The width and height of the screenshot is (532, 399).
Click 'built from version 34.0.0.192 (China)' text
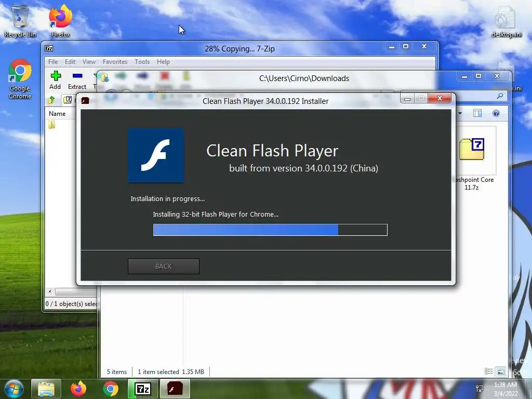[x=303, y=168]
